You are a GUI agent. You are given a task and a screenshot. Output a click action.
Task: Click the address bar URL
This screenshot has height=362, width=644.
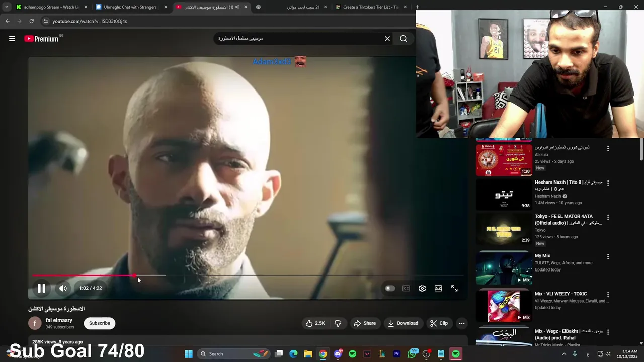pyautogui.click(x=90, y=21)
